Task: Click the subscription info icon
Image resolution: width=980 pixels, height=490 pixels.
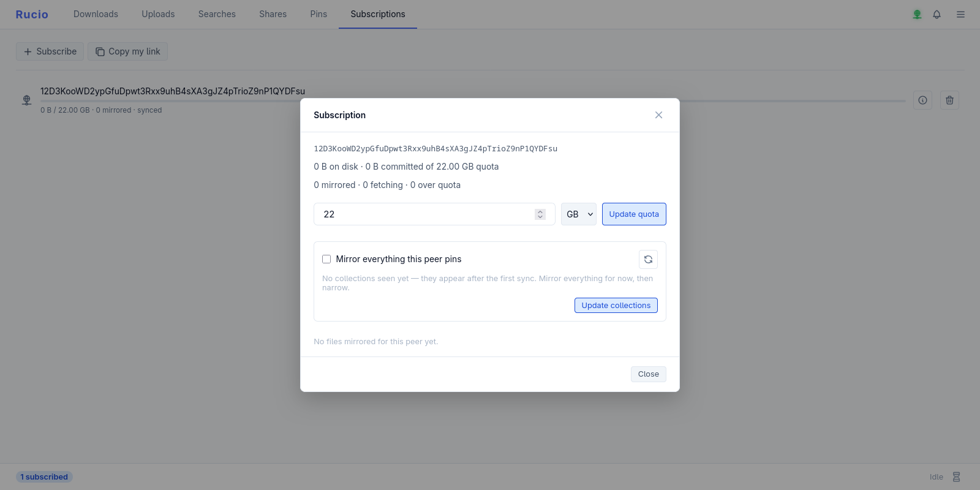Action: tap(922, 100)
